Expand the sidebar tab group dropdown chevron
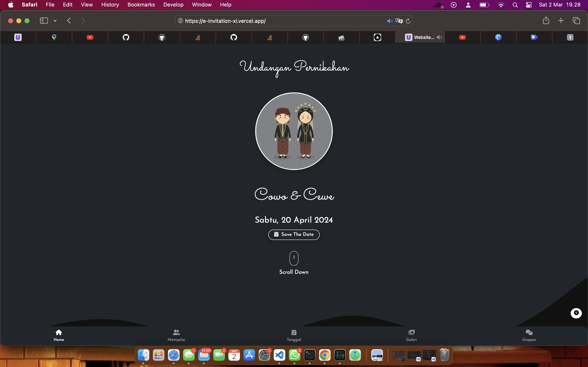The image size is (588, 367). point(55,21)
